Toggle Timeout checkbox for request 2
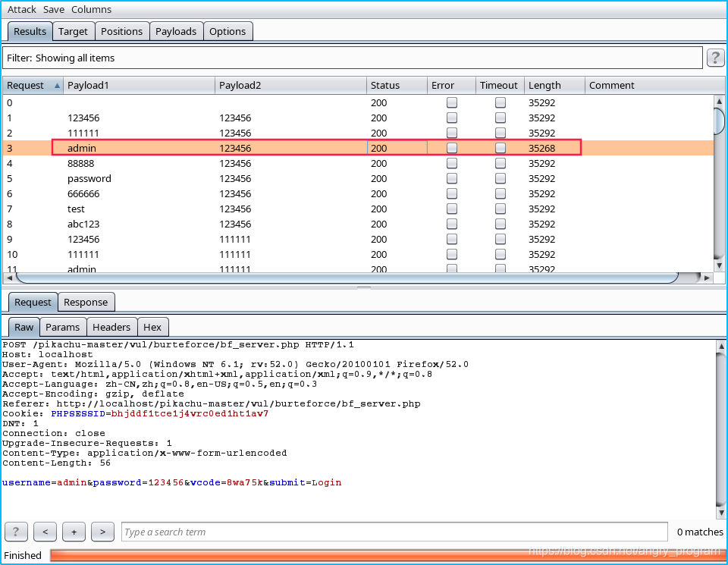Viewport: 728px width, 565px height. (500, 133)
